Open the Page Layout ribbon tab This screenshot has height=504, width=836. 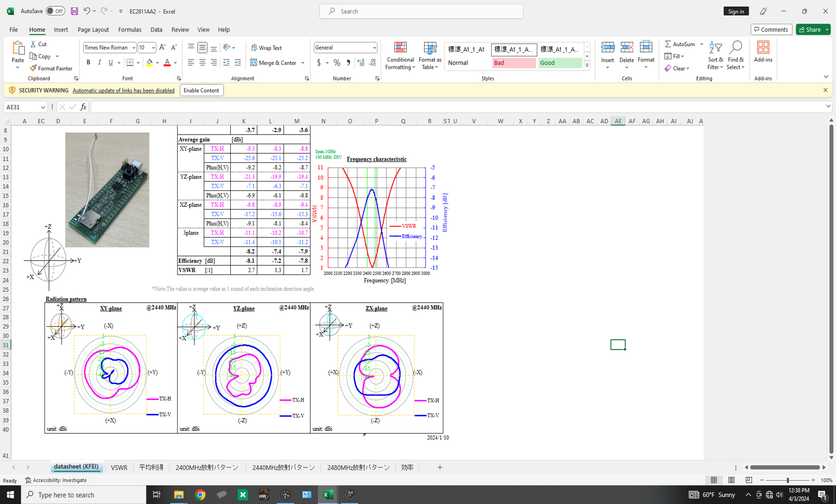coord(93,30)
